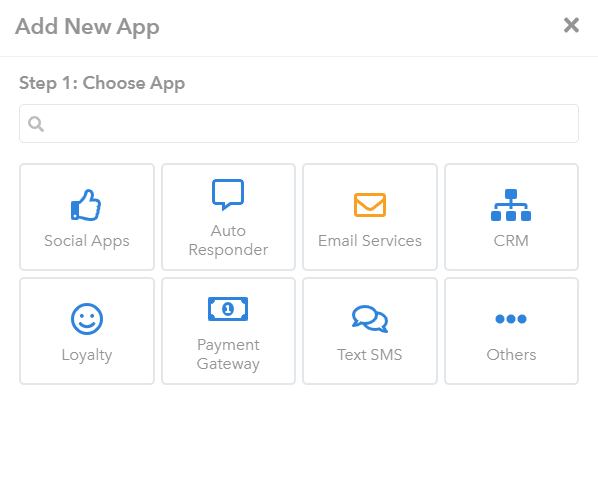598x496 pixels.
Task: Click the "Step 1: Choose App" heading
Action: (102, 83)
